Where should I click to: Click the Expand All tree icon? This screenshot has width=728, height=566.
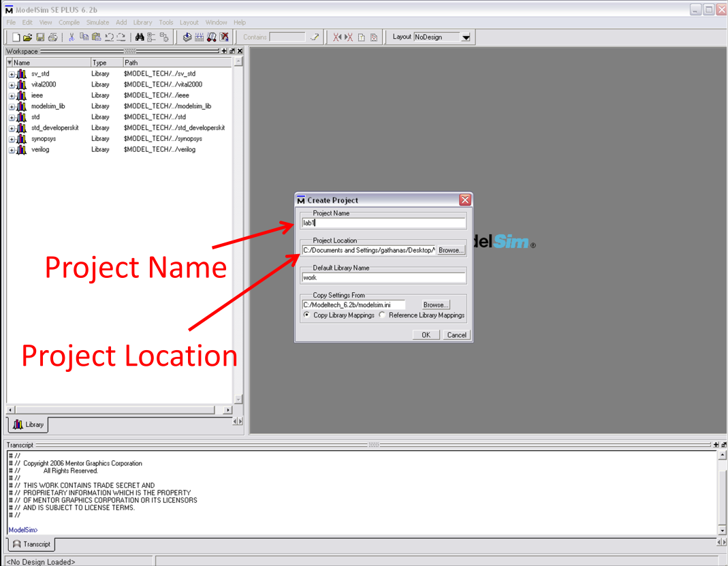(x=164, y=37)
